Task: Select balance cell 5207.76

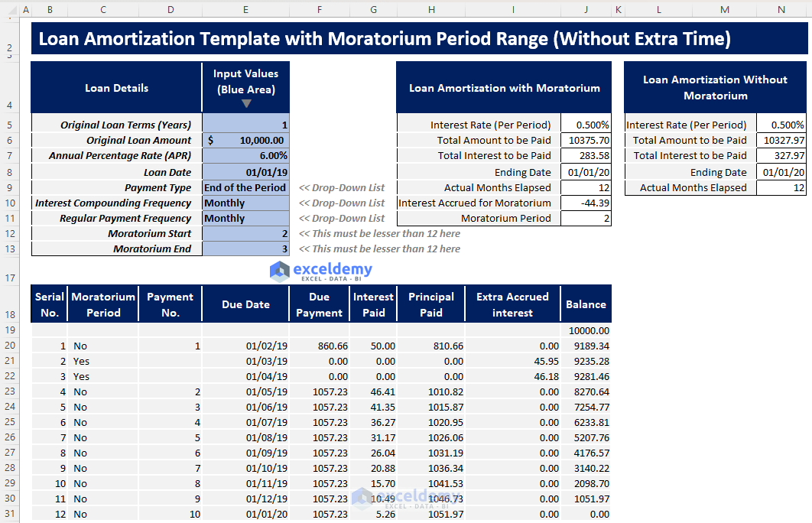Action: (x=586, y=437)
